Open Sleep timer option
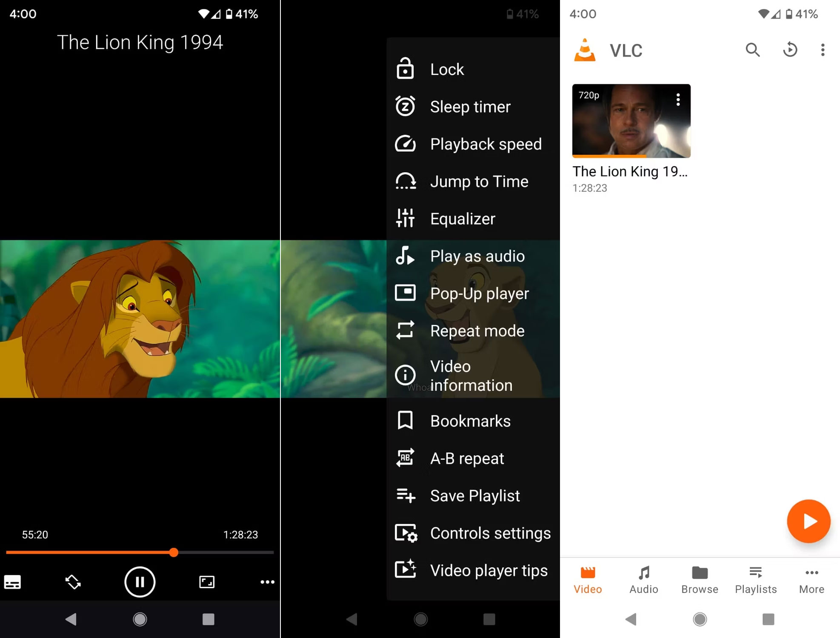This screenshot has height=638, width=840. (473, 107)
